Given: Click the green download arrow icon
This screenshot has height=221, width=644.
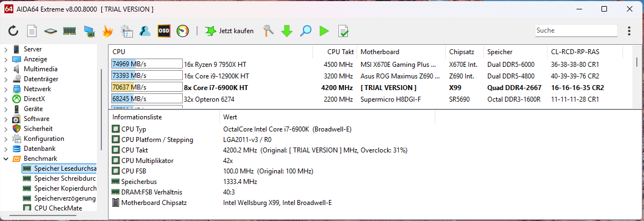Looking at the screenshot, I should pos(287,31).
